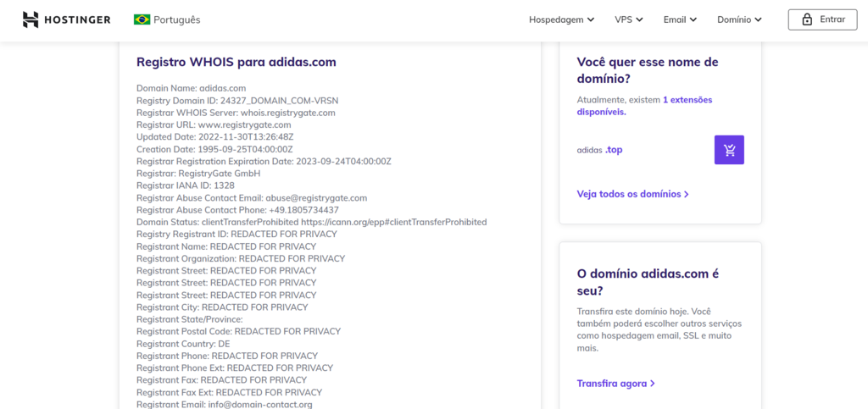Click the adidas .top domain name
Viewport: 868px width, 409px height.
(x=599, y=150)
